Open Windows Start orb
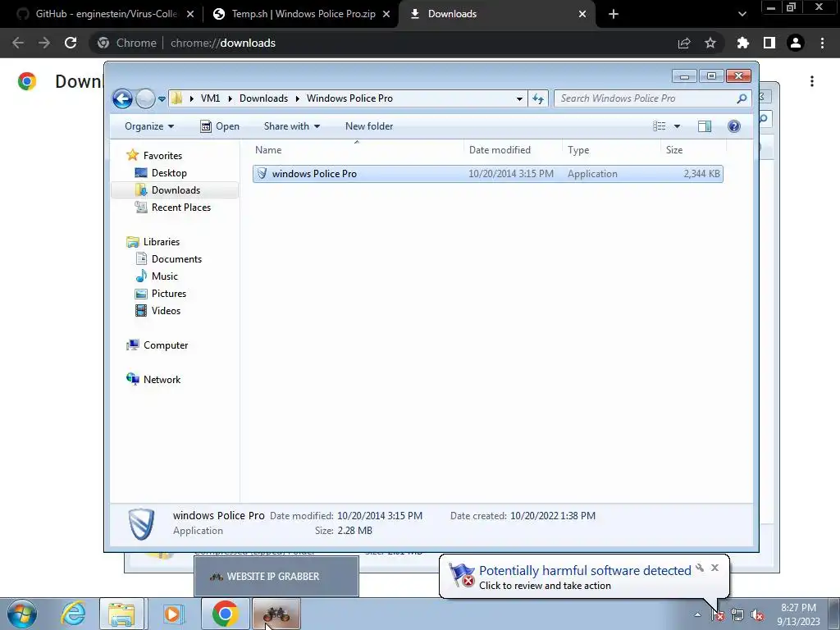 click(22, 614)
